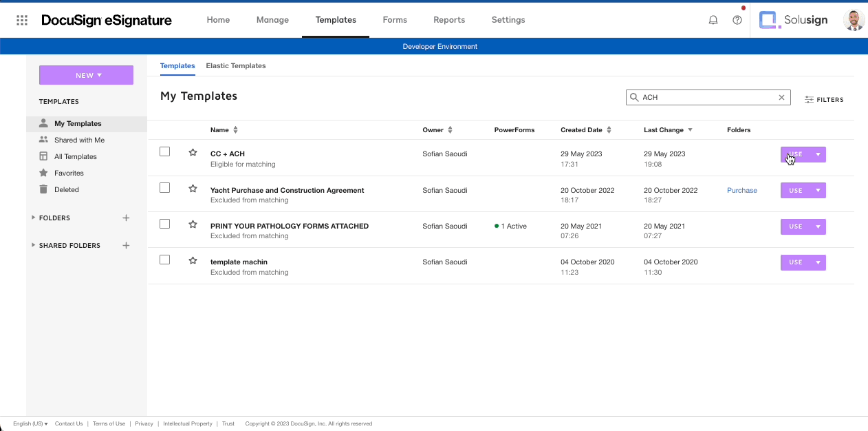Sort by Last Change arrow

pos(690,130)
